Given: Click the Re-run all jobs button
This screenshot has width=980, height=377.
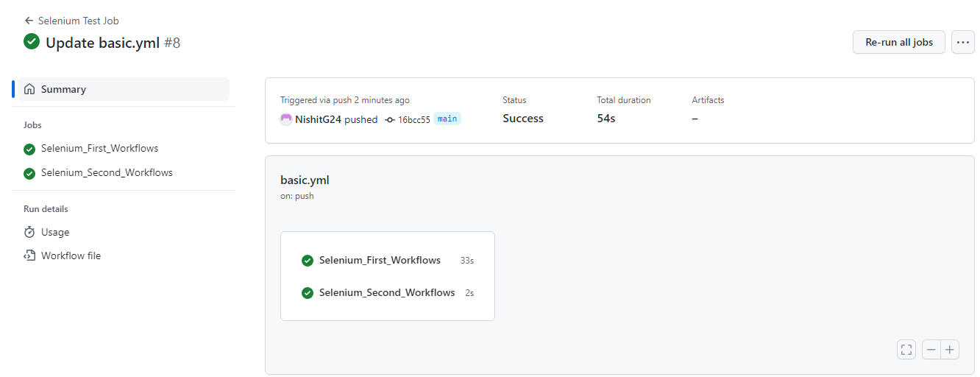Looking at the screenshot, I should click(x=899, y=42).
